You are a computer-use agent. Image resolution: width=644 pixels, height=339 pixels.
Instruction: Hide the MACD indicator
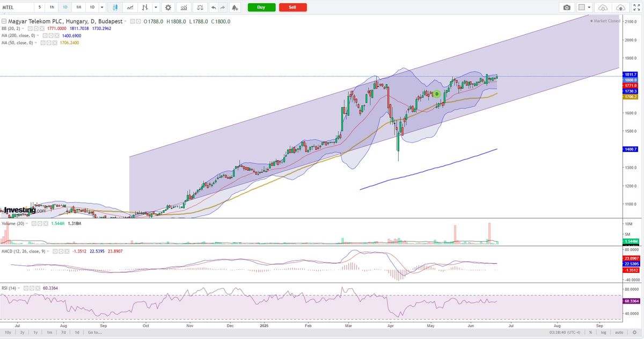point(55,251)
